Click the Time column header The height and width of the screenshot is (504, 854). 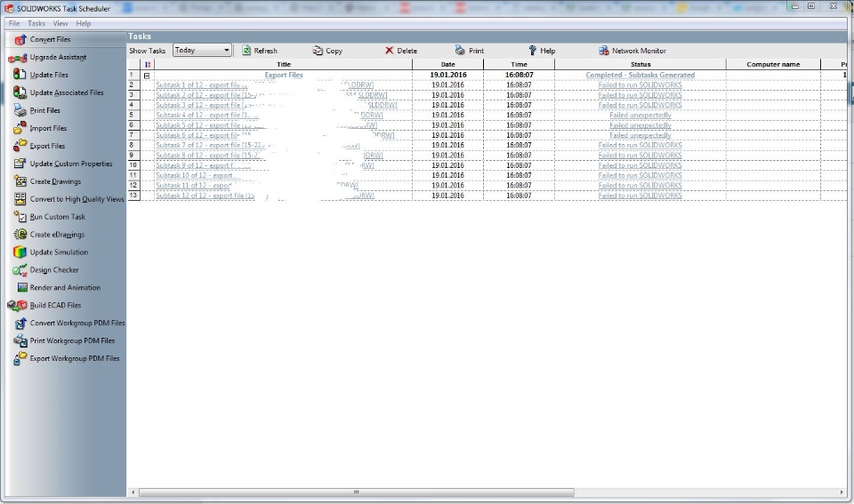point(519,64)
